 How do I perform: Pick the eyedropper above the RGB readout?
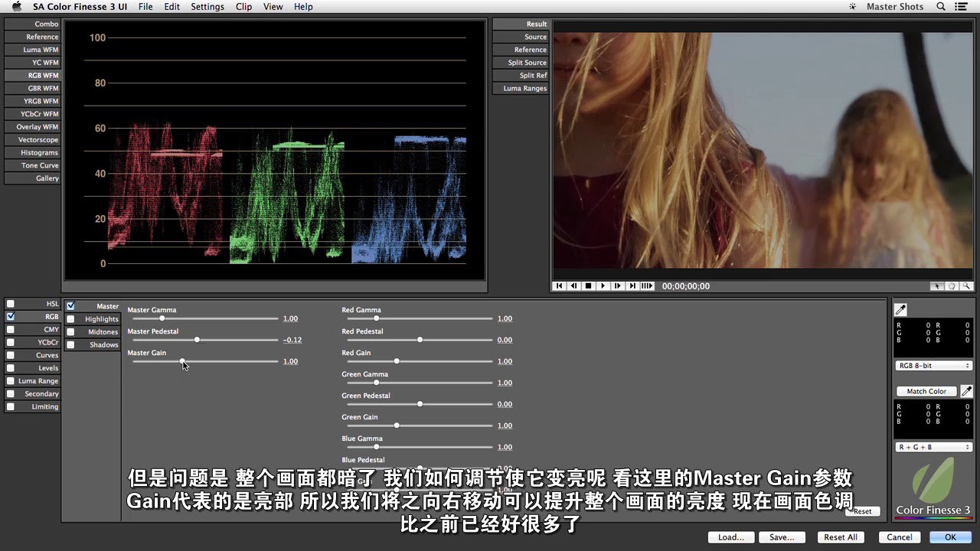coord(901,310)
